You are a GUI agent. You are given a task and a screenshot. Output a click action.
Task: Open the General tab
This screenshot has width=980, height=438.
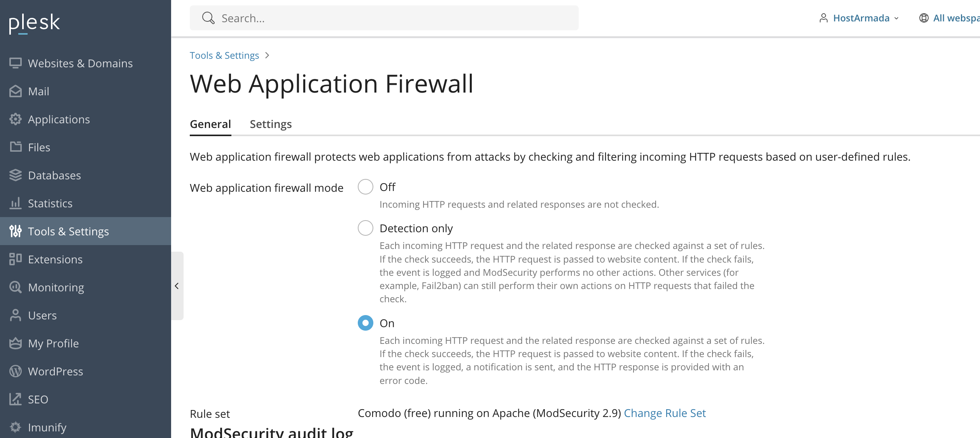(x=210, y=124)
